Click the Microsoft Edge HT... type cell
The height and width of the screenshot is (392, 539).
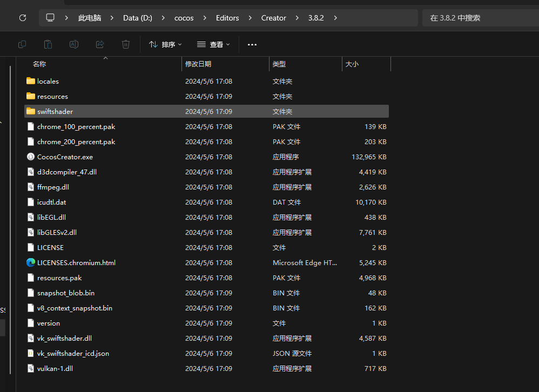[x=305, y=262]
